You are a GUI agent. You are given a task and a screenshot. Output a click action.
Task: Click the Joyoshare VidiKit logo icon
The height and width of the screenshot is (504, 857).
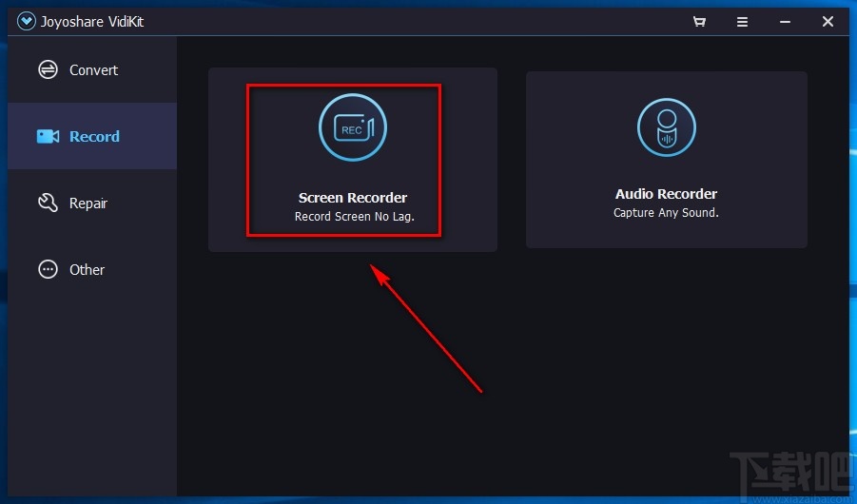click(27, 21)
